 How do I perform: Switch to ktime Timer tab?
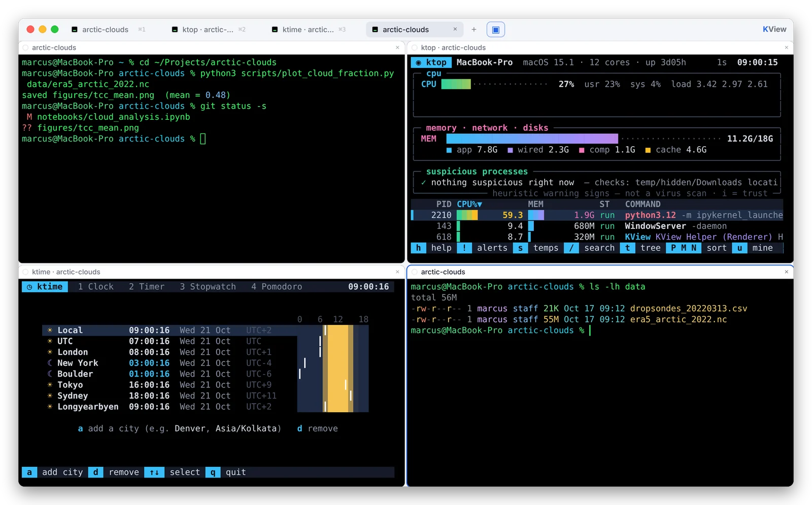[x=147, y=287]
